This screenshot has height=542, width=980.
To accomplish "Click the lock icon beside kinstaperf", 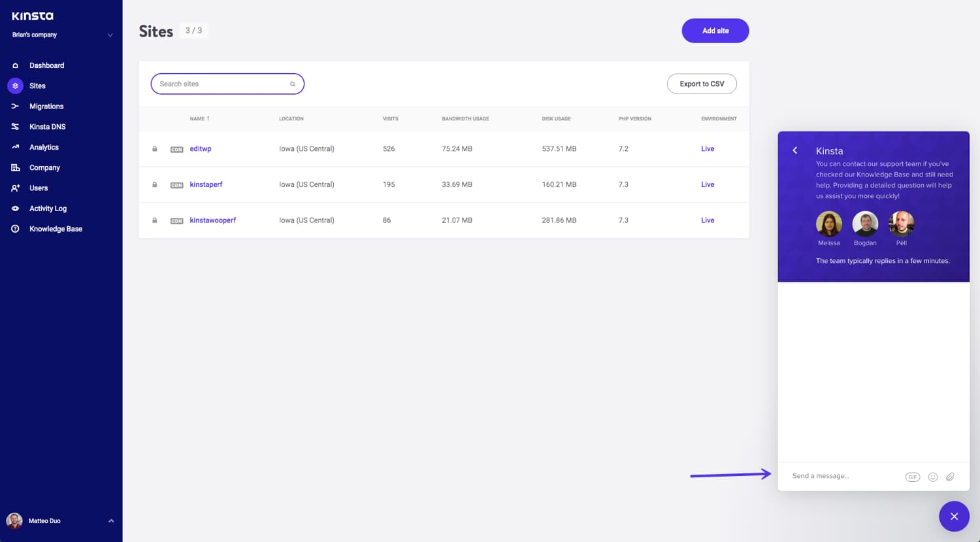I will tap(155, 184).
